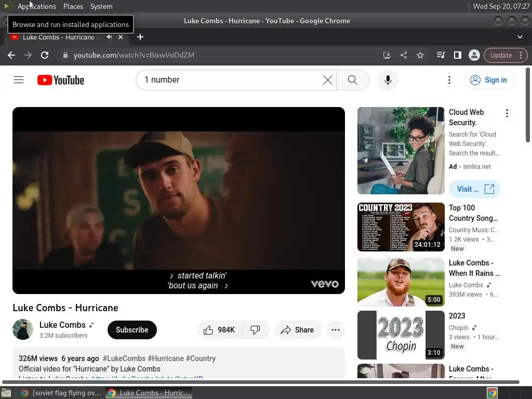This screenshot has width=532, height=399.
Task: Dislike the video with thumbs down
Action: 255,330
